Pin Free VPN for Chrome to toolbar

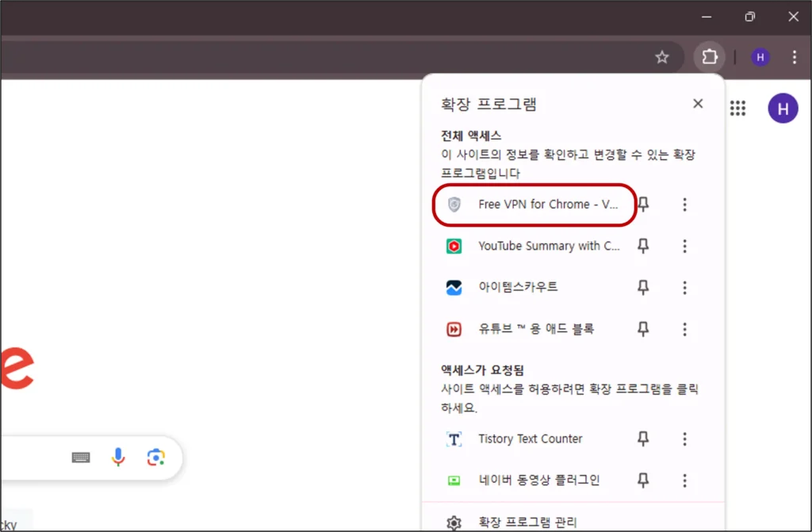(643, 205)
